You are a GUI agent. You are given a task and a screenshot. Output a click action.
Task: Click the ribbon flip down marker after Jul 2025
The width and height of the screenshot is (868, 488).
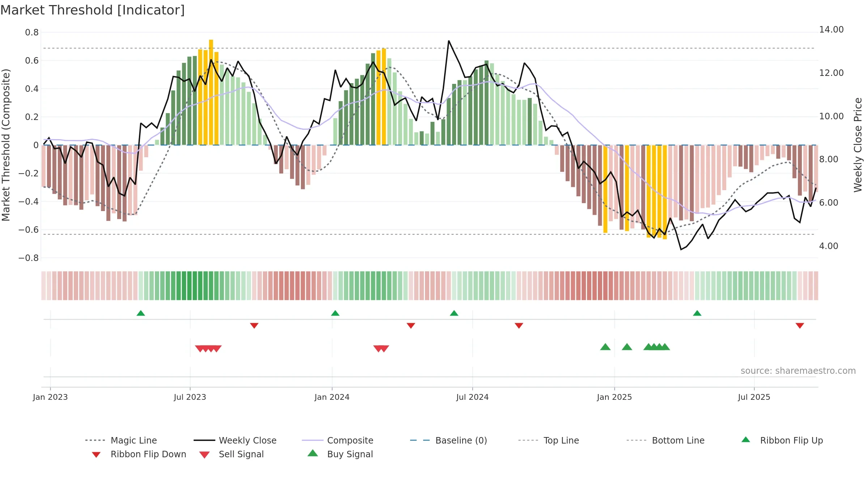coord(800,326)
